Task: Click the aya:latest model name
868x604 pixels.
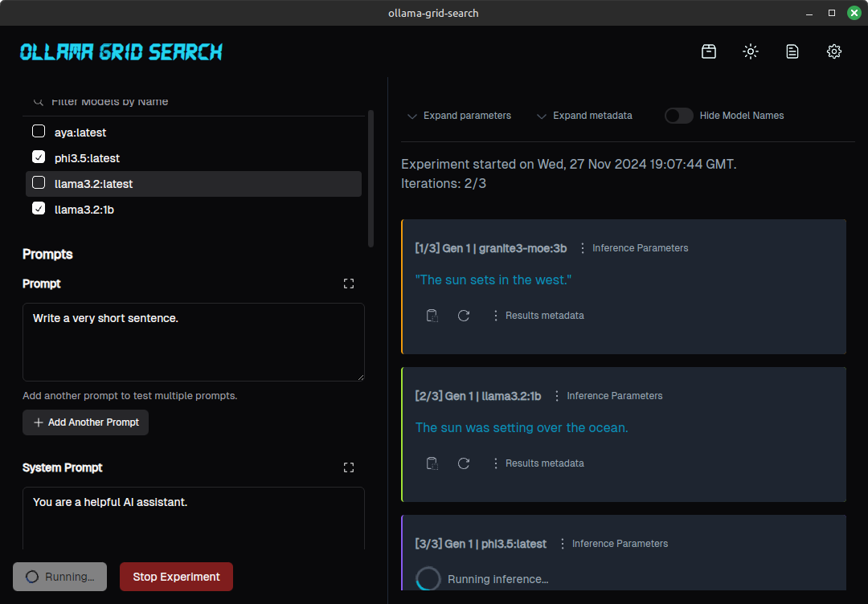Action: point(80,133)
